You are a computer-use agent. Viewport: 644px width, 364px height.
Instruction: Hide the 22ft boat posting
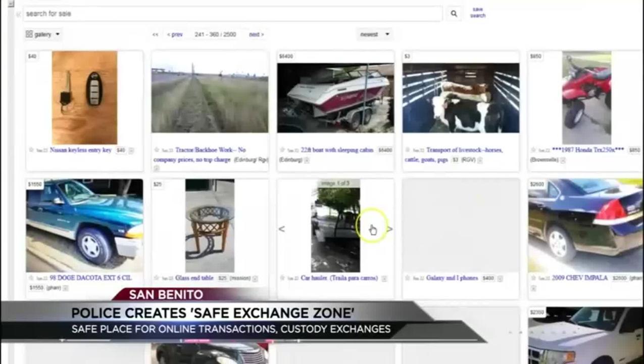click(x=307, y=160)
